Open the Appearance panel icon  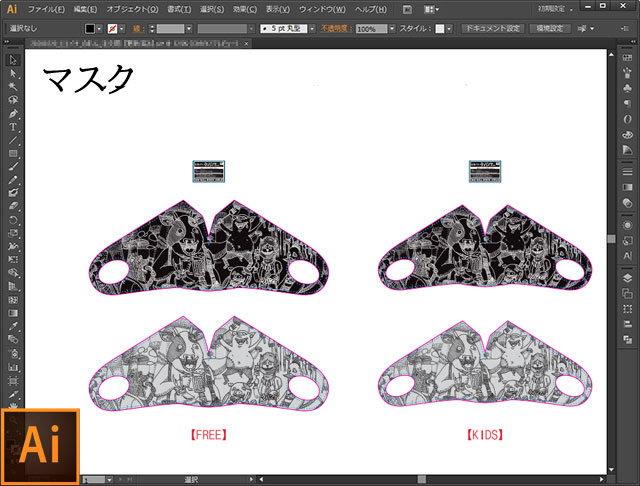point(627,225)
